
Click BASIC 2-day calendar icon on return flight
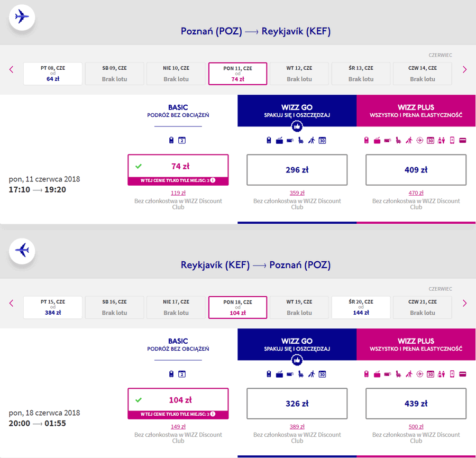pos(182,374)
